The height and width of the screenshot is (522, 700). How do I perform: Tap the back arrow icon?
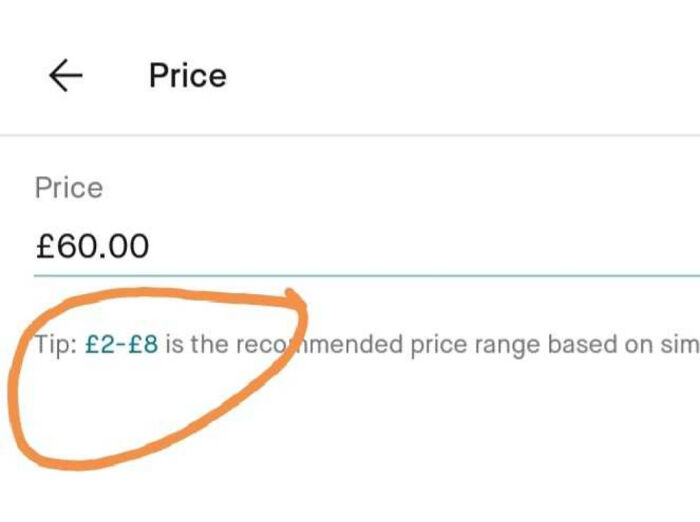pyautogui.click(x=65, y=76)
